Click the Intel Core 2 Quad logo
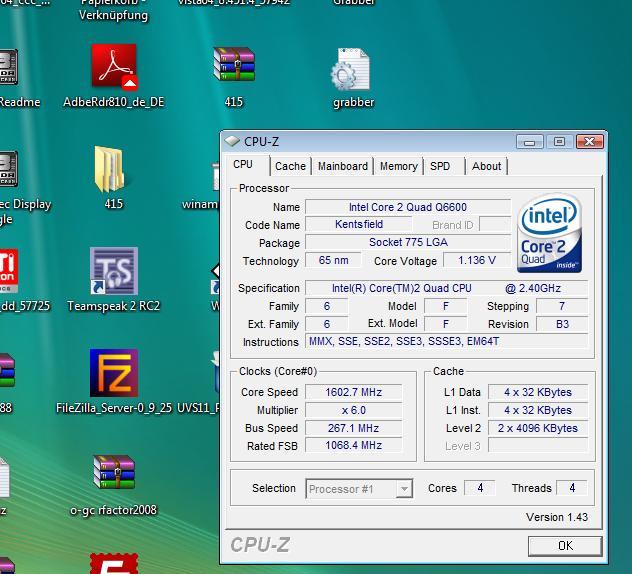Image resolution: width=632 pixels, height=574 pixels. click(550, 234)
